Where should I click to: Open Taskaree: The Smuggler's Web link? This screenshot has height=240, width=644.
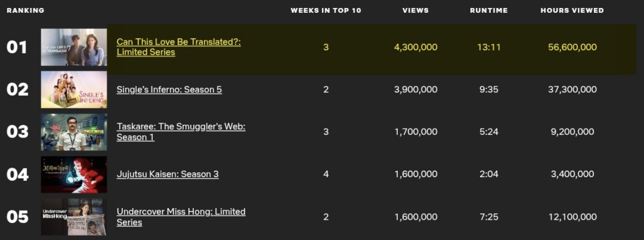[x=180, y=127]
